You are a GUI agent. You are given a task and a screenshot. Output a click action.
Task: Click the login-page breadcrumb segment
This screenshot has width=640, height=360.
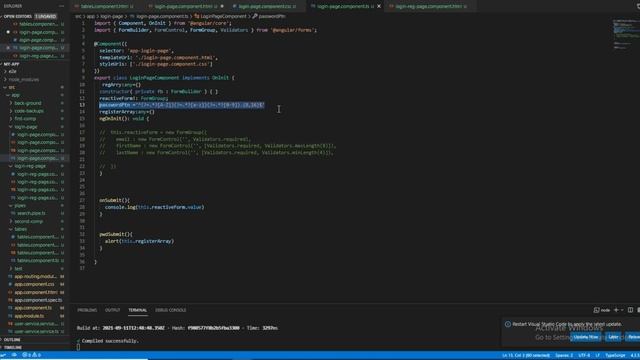click(x=111, y=16)
